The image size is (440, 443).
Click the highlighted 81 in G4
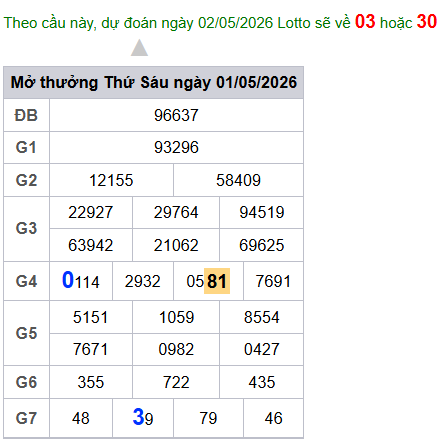(x=217, y=281)
